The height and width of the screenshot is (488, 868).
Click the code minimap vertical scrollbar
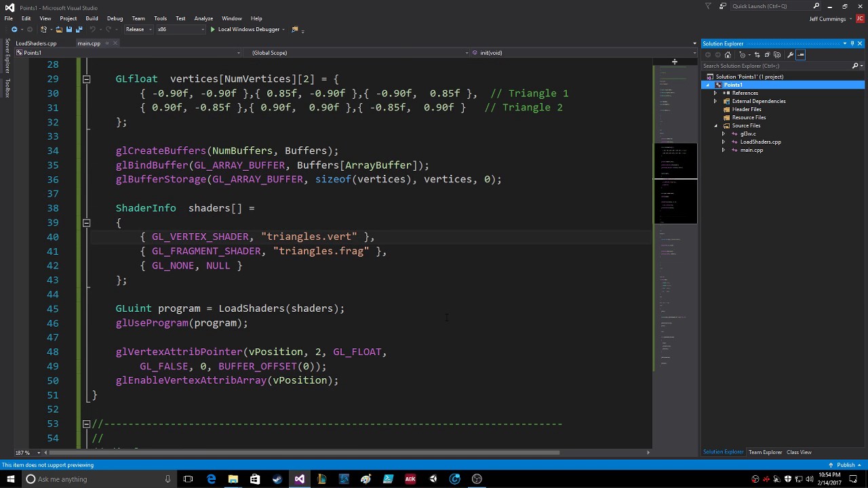(x=675, y=258)
